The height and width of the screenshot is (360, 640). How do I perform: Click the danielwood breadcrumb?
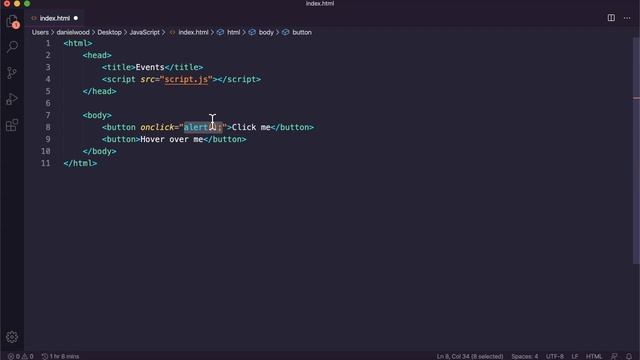pyautogui.click(x=73, y=32)
